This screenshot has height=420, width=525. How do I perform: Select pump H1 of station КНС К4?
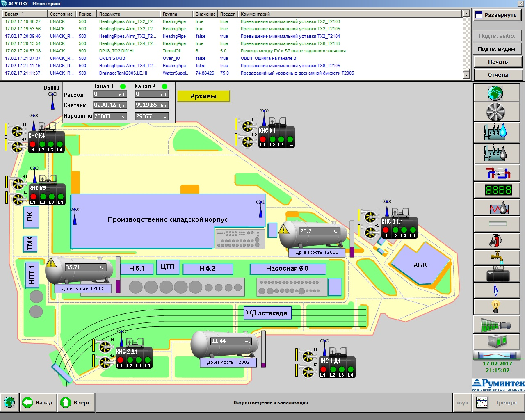tap(17, 131)
